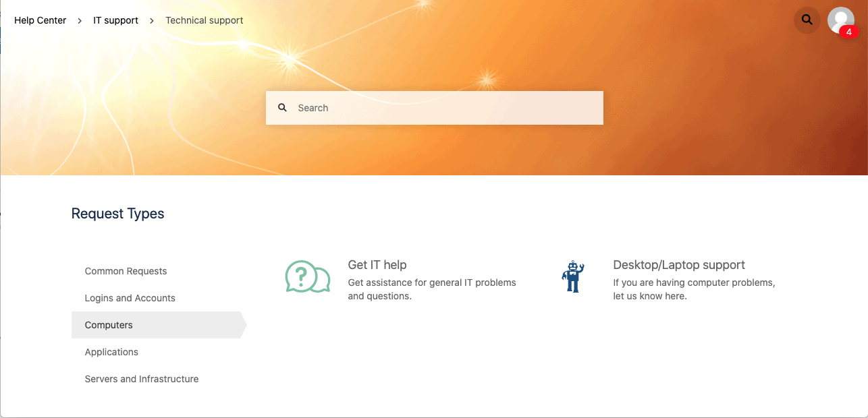This screenshot has height=418, width=868.
Task: Navigate to Help Center via breadcrumb
Action: pos(40,20)
